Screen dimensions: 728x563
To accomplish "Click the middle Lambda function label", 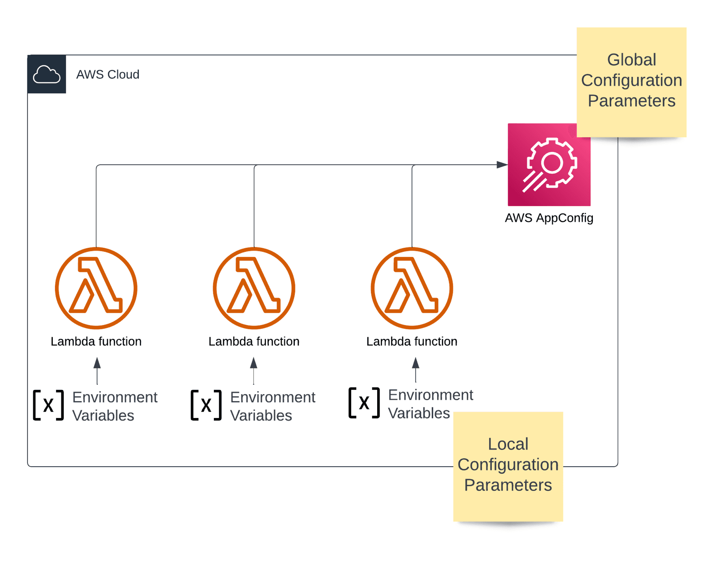I will coord(254,342).
